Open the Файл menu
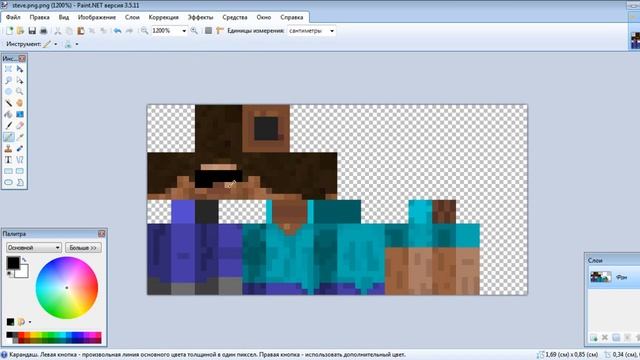The height and width of the screenshot is (360, 640). coord(13,17)
